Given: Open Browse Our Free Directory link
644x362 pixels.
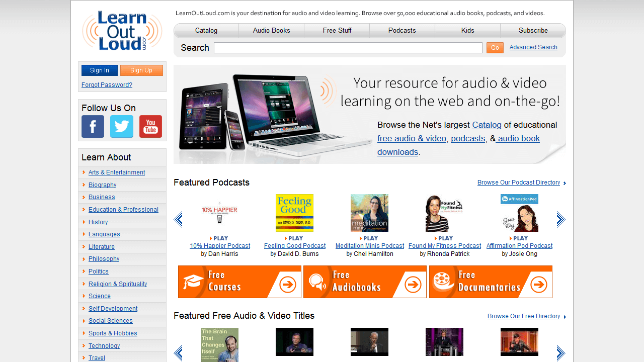Looking at the screenshot, I should (x=524, y=316).
